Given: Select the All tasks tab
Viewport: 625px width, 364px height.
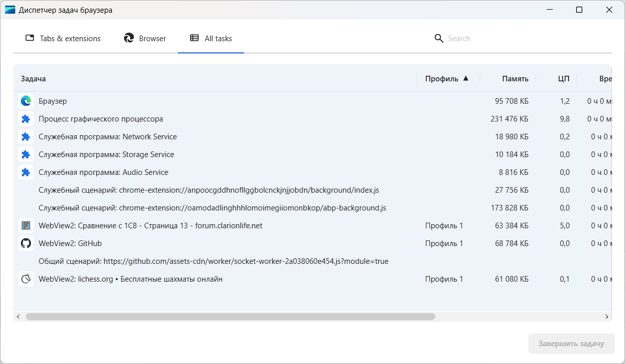Looking at the screenshot, I should [x=211, y=39].
